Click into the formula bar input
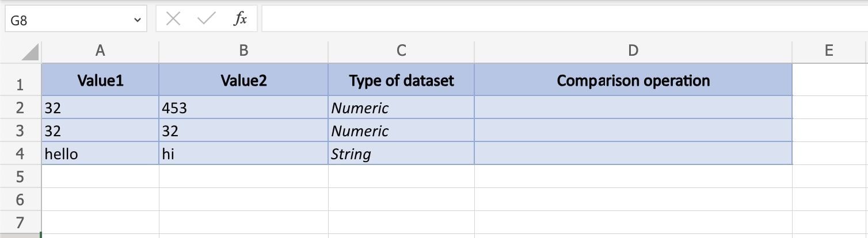The height and width of the screenshot is (238, 868). pos(564,20)
